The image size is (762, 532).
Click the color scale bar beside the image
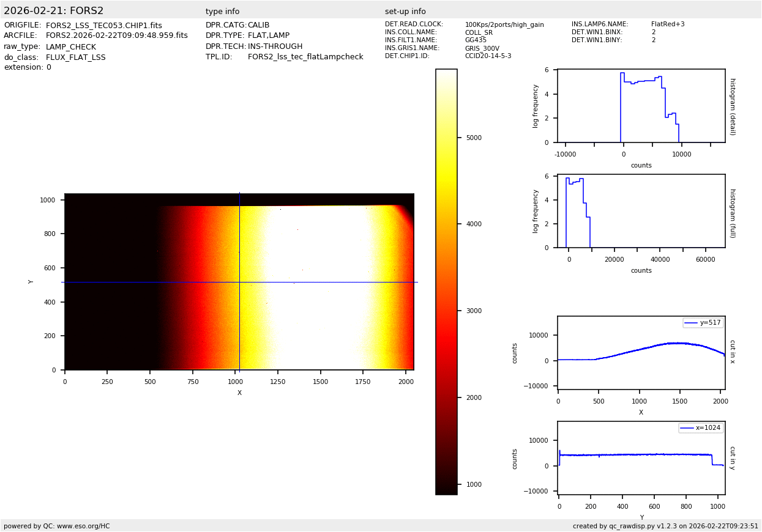click(x=446, y=281)
